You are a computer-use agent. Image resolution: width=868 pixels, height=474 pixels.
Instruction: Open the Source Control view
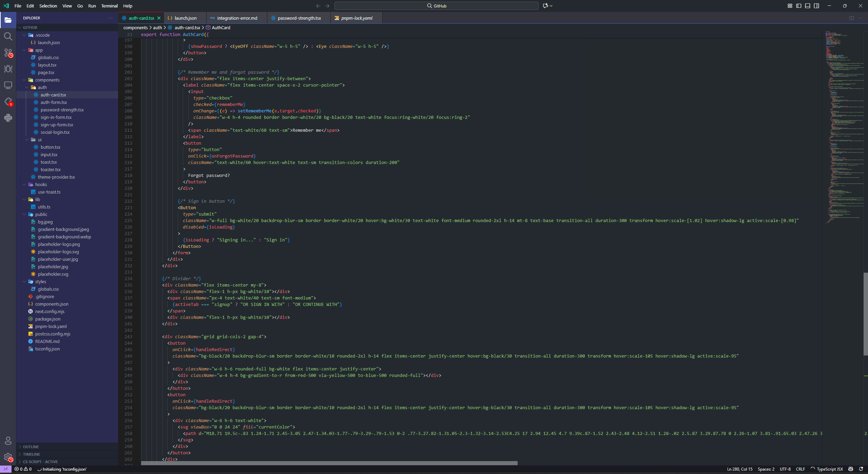click(x=8, y=53)
